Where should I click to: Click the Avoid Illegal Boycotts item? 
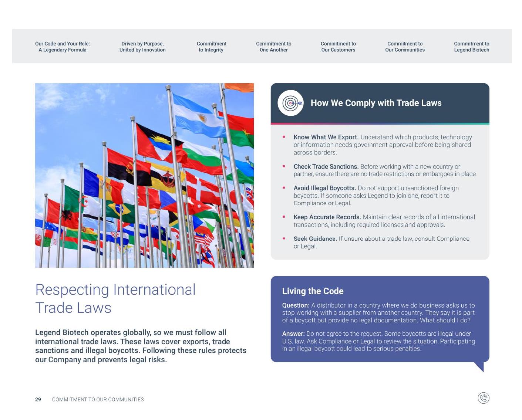coord(376,196)
